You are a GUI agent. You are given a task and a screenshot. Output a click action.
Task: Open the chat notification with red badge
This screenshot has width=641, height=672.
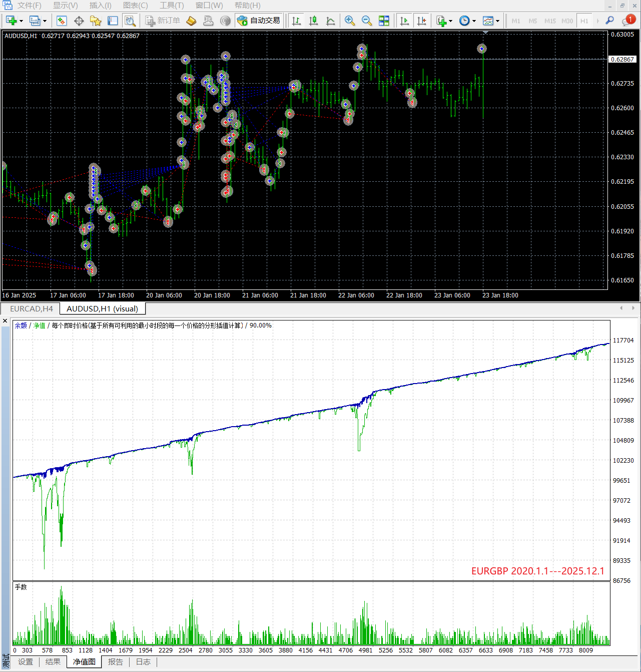627,21
